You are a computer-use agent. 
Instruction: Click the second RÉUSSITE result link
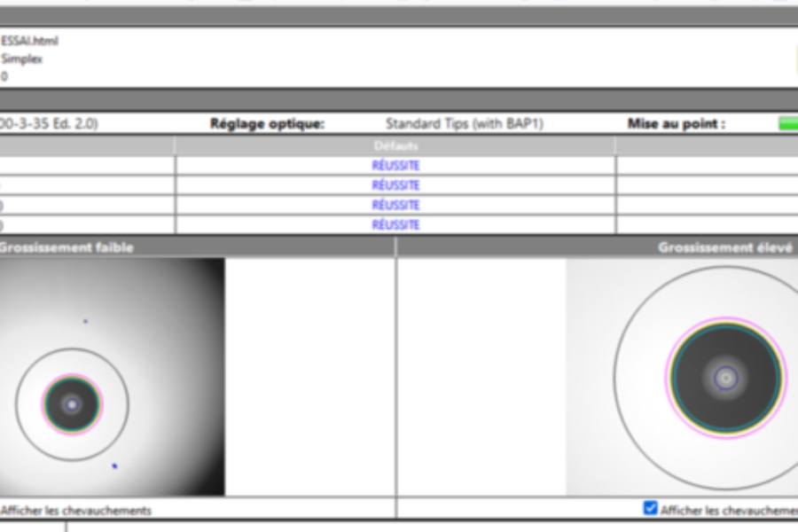coord(395,185)
